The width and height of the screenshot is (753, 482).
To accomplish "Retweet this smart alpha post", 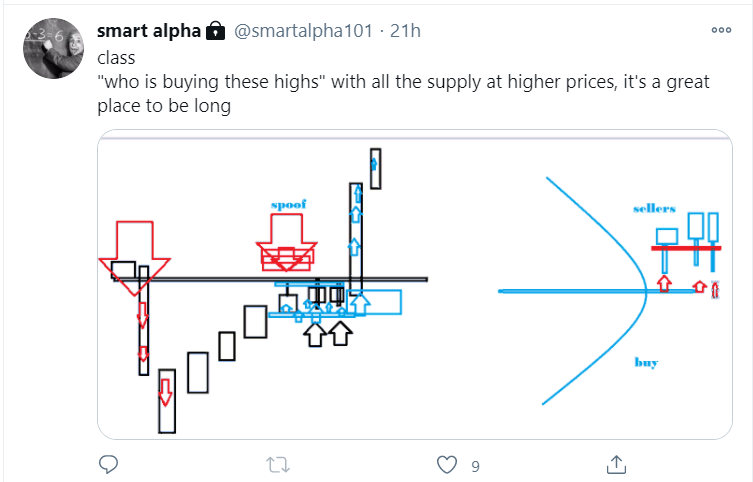I will (279, 464).
